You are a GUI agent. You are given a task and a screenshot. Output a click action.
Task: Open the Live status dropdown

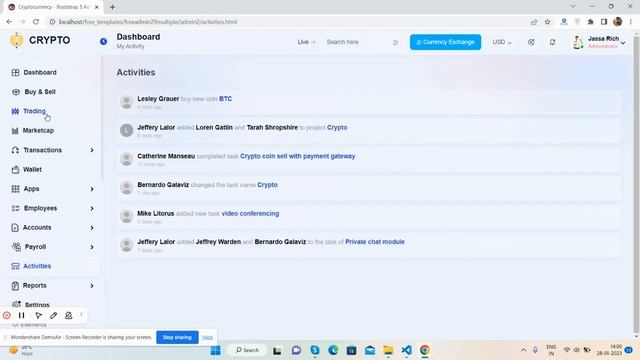coord(306,42)
